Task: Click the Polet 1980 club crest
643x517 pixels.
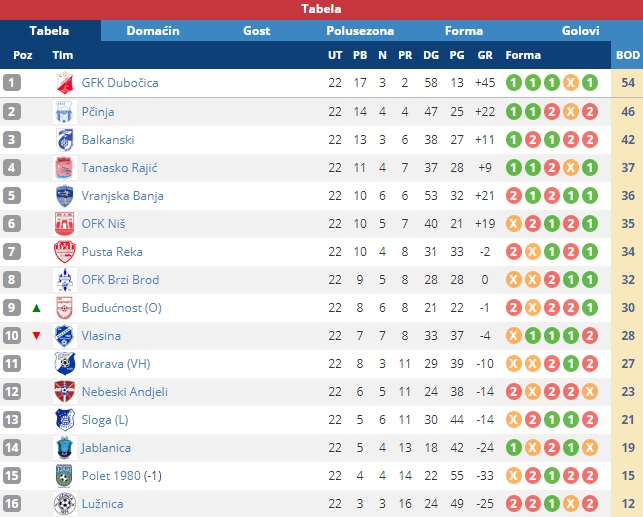Action: tap(64, 476)
